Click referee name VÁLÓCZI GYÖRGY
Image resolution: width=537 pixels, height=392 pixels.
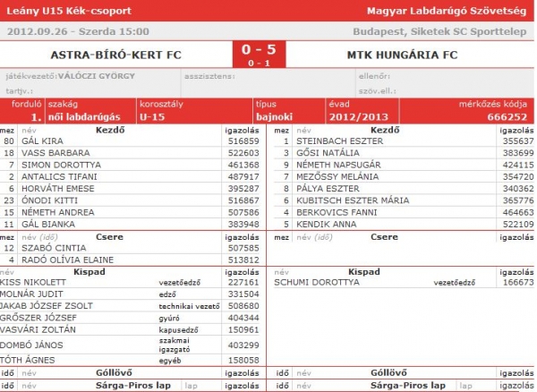(97, 76)
